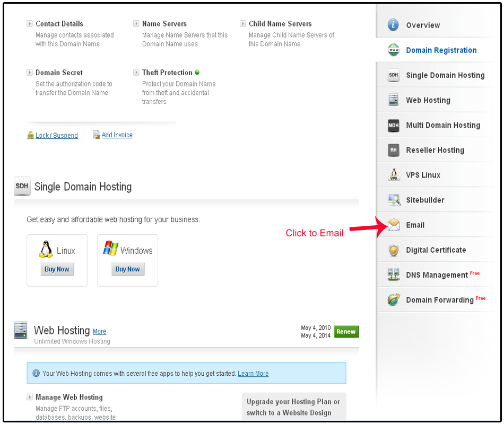Screen dimensions: 504x424
Task: Click the Digital Certificate shield icon
Action: 393,250
